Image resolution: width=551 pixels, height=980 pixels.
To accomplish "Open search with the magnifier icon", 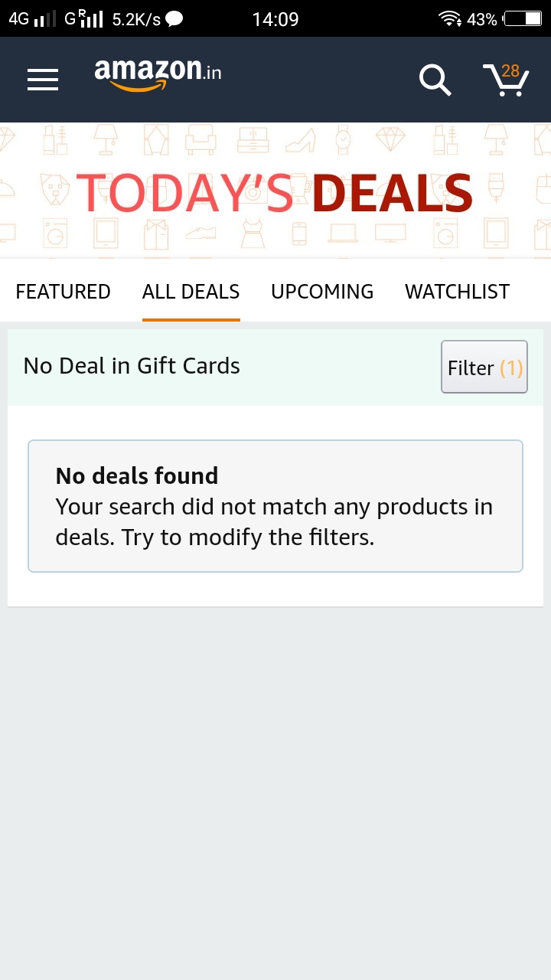I will click(435, 80).
